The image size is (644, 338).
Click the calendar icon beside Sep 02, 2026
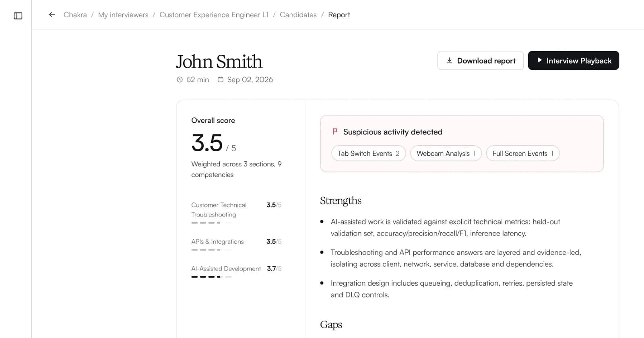221,80
